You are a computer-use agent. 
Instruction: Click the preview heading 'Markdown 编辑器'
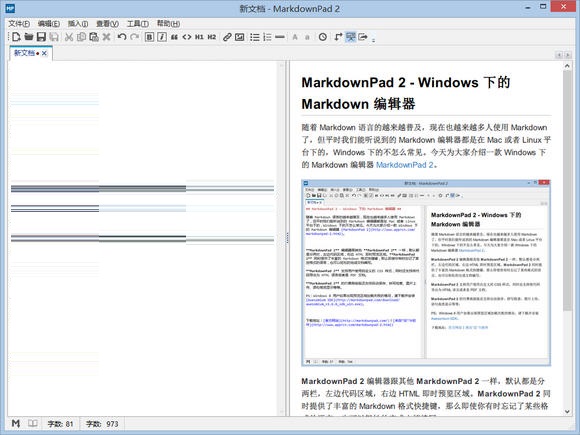click(x=358, y=104)
